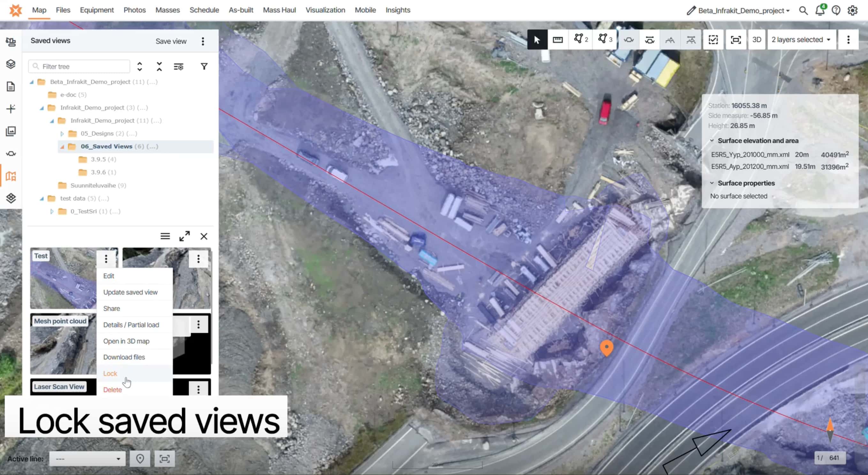Choose Details / Partial load menu entry
The image size is (868, 475).
coord(135,325)
